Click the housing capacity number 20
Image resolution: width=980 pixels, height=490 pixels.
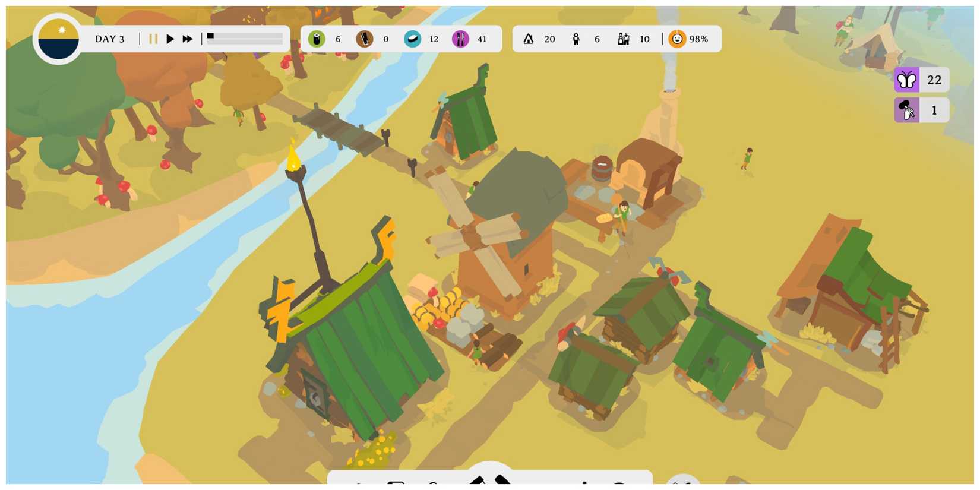tap(549, 39)
